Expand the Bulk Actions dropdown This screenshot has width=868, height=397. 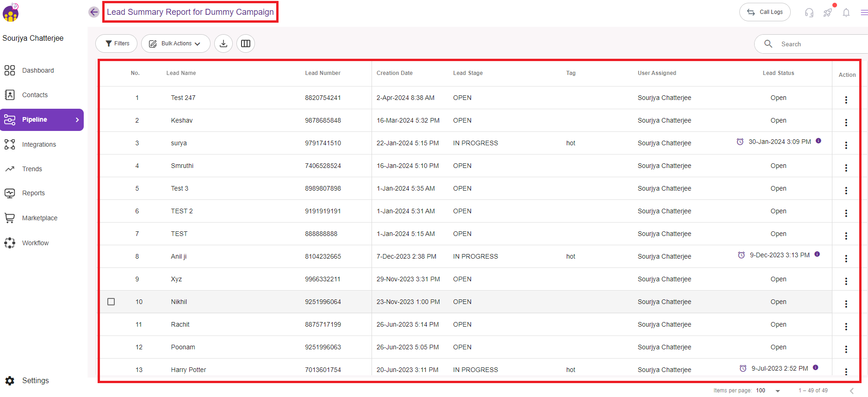click(176, 43)
